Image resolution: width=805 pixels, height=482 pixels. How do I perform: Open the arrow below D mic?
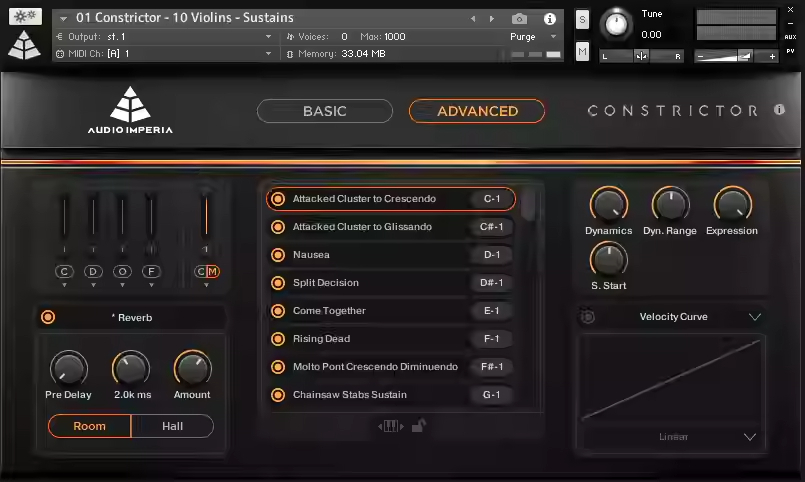click(93, 285)
